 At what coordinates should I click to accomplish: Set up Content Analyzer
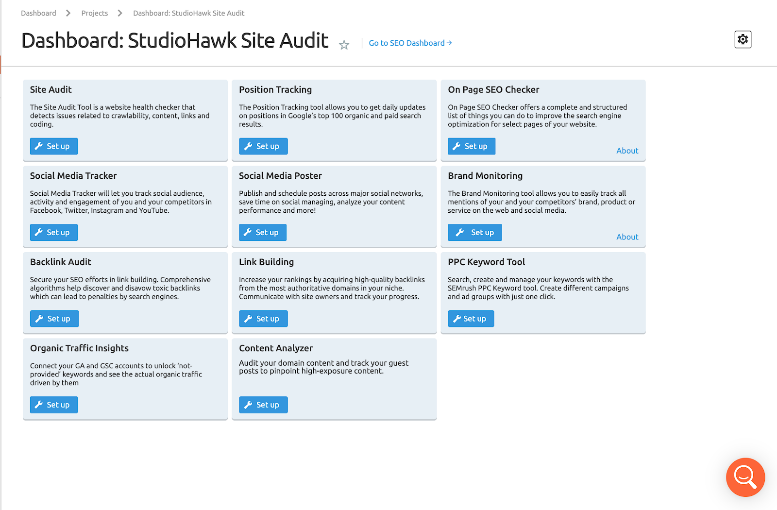tap(263, 404)
